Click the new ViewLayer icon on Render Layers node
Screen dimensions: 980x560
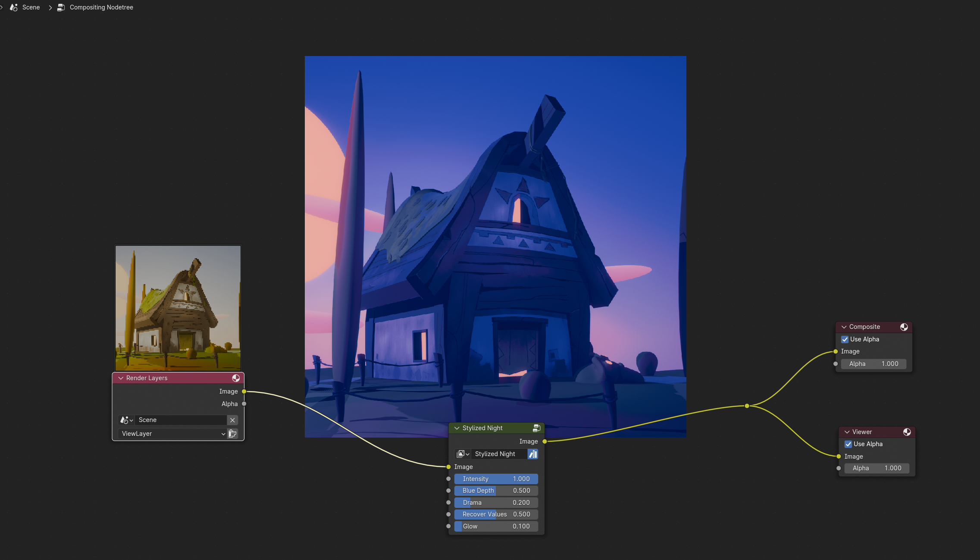point(232,434)
